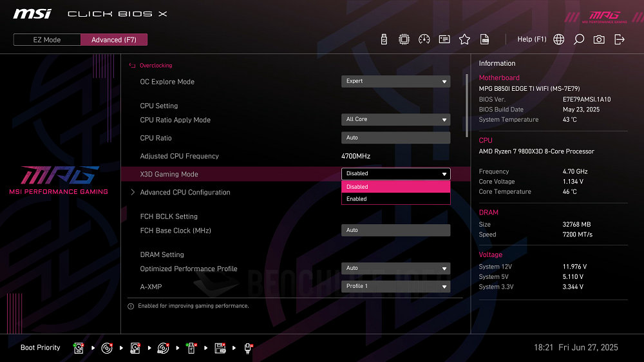The height and width of the screenshot is (362, 644).
Task: Select first hard disk boot priority icon
Action: pyautogui.click(x=79, y=348)
